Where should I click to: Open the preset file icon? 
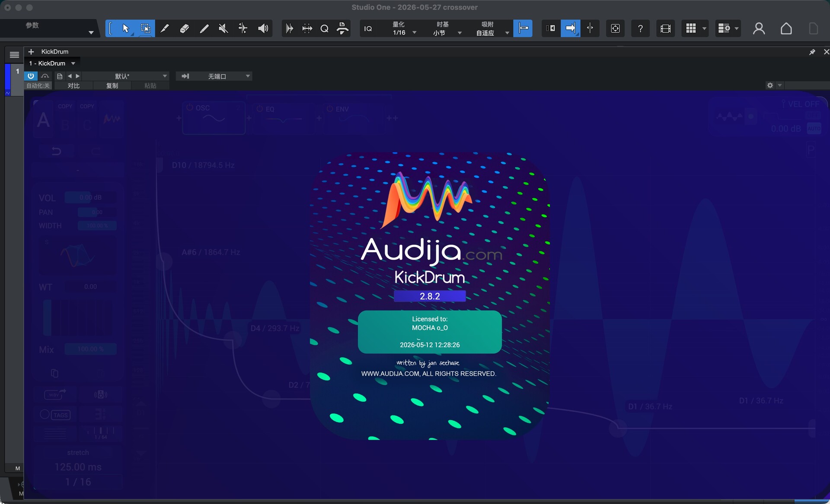click(60, 76)
